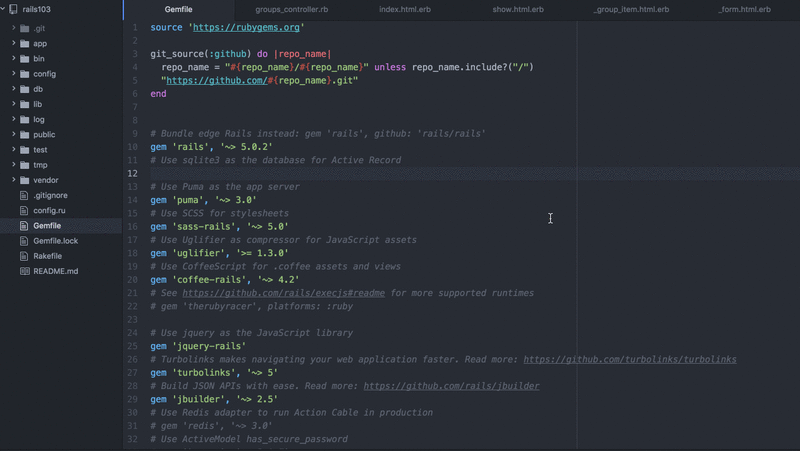Expand the public folder chevron
The width and height of the screenshot is (800, 451).
coord(14,134)
